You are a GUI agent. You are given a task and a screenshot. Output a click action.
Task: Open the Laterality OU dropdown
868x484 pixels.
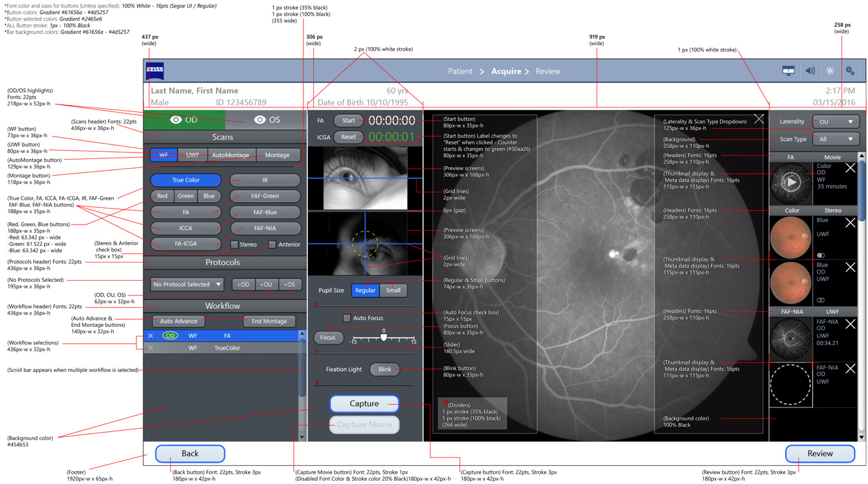click(836, 122)
